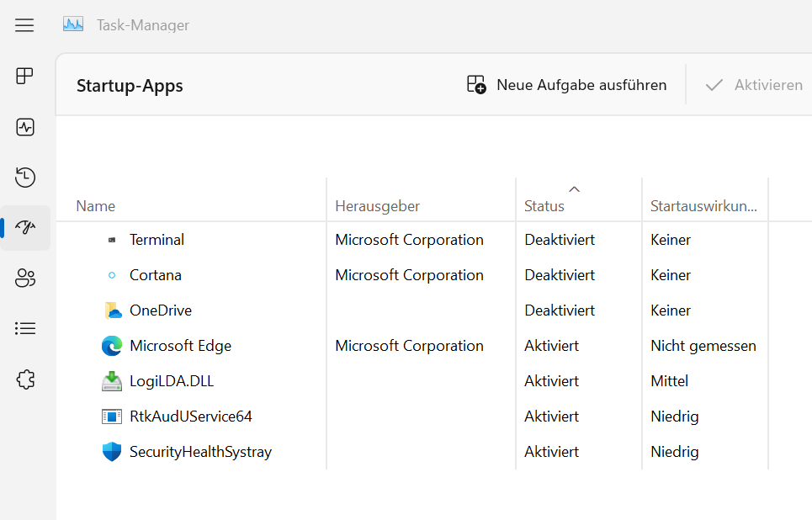This screenshot has height=520, width=812.
Task: Click the SecurityHealthSystray shield icon
Action: click(x=112, y=452)
